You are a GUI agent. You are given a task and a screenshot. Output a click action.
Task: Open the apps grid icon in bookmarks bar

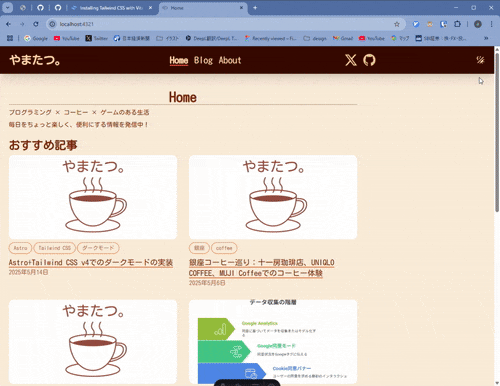[10, 38]
